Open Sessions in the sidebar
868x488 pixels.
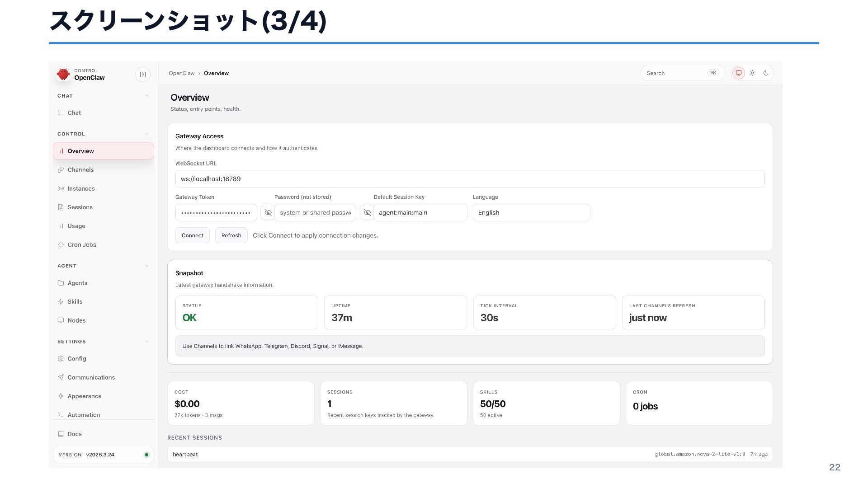coord(80,207)
